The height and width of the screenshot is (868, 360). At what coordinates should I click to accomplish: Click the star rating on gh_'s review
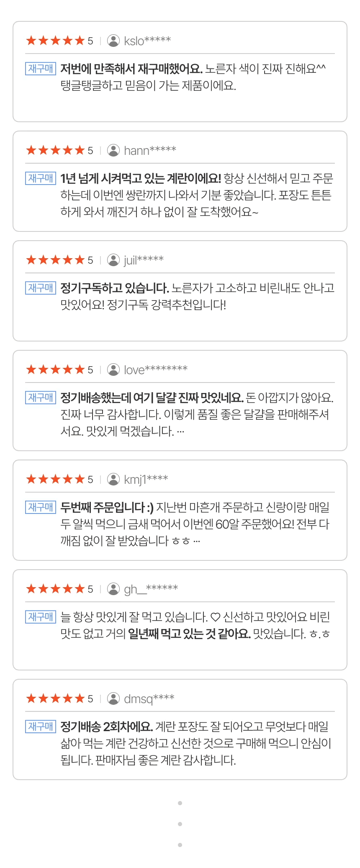55,589
